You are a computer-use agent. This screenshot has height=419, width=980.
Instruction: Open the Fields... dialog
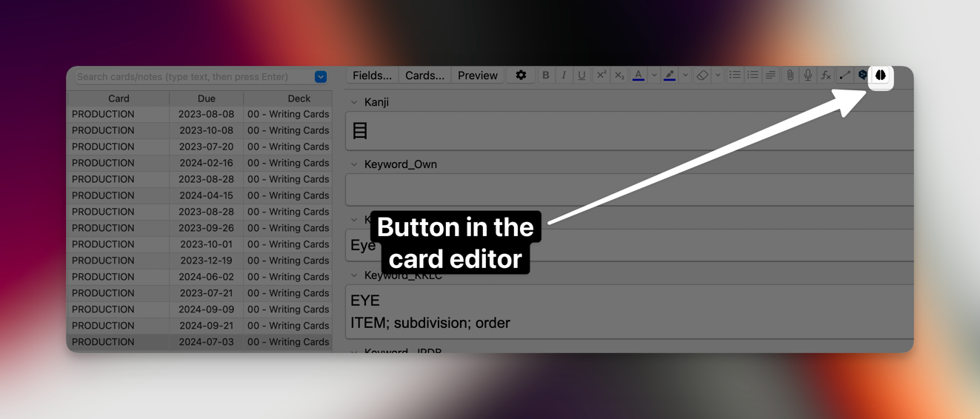(x=372, y=76)
